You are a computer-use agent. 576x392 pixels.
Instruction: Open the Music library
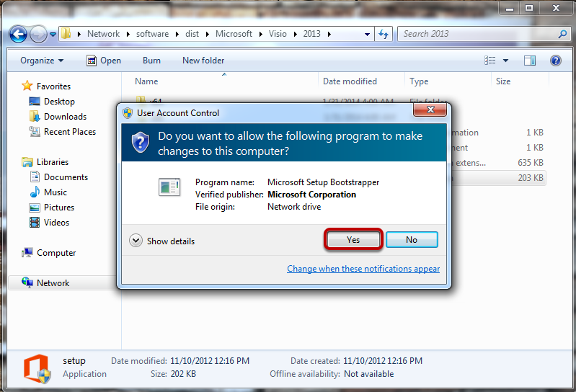pos(56,192)
